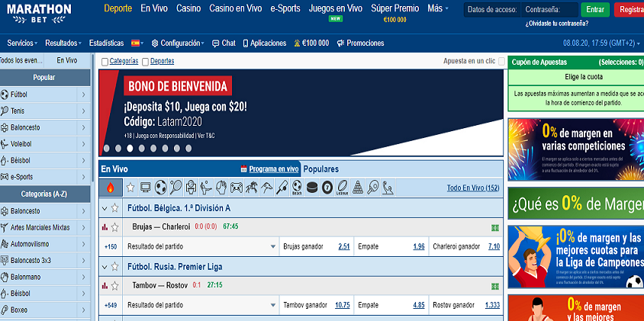Filter live events by the table tennis paddle icon

click(x=373, y=188)
